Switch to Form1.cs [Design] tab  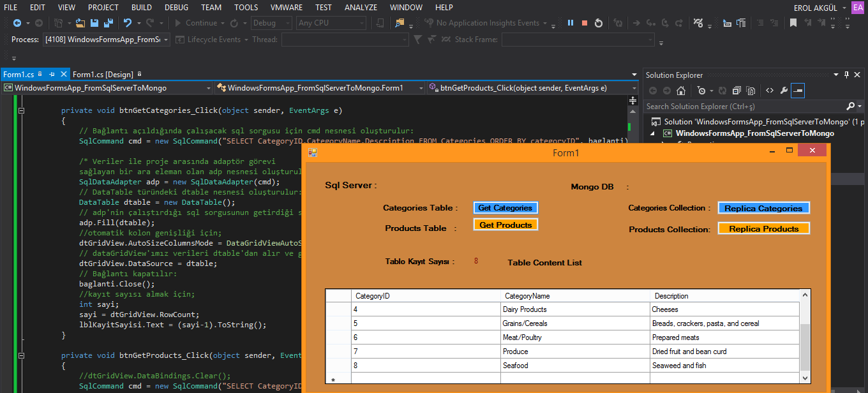(x=103, y=75)
